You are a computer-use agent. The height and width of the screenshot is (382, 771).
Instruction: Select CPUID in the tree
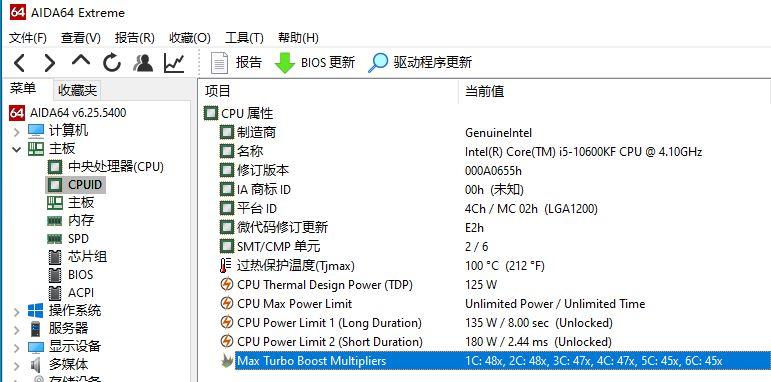85,185
